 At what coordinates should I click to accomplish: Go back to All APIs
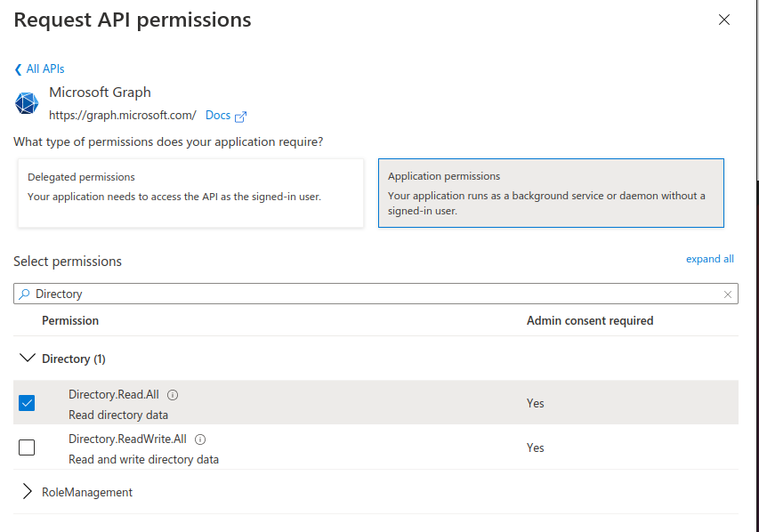tap(44, 69)
